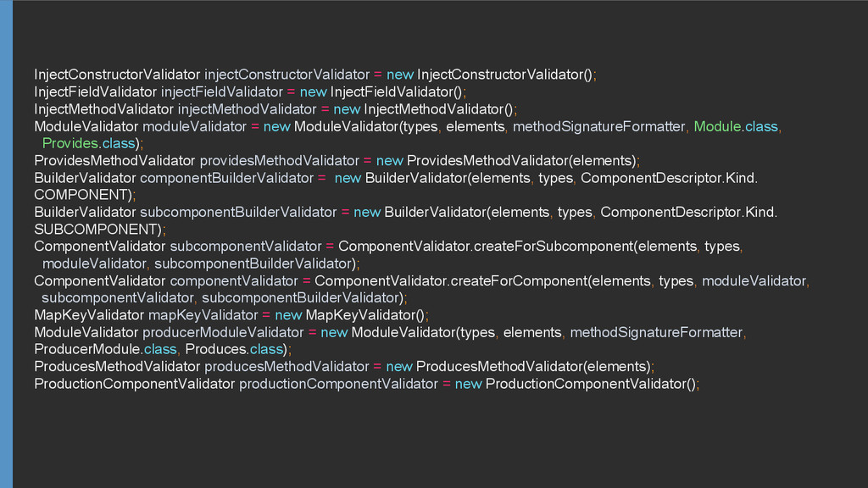This screenshot has height=488, width=868.
Task: Click the first InjectConstructorValidator type name
Action: pyautogui.click(x=117, y=75)
